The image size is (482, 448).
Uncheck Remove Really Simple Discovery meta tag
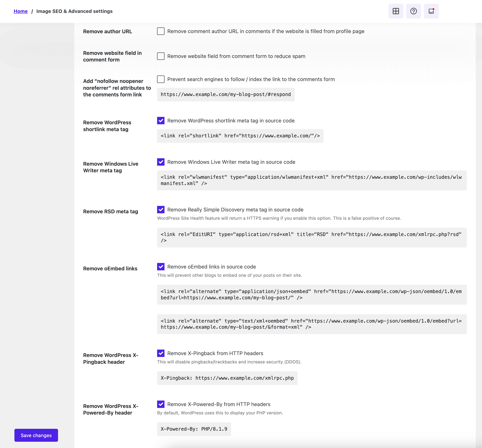tap(161, 210)
